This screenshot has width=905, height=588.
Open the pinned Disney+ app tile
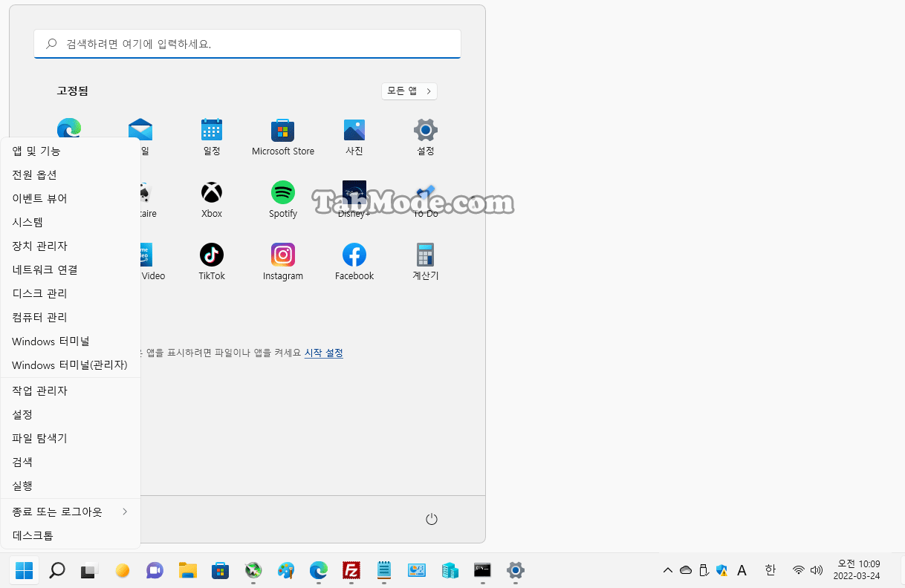354,200
